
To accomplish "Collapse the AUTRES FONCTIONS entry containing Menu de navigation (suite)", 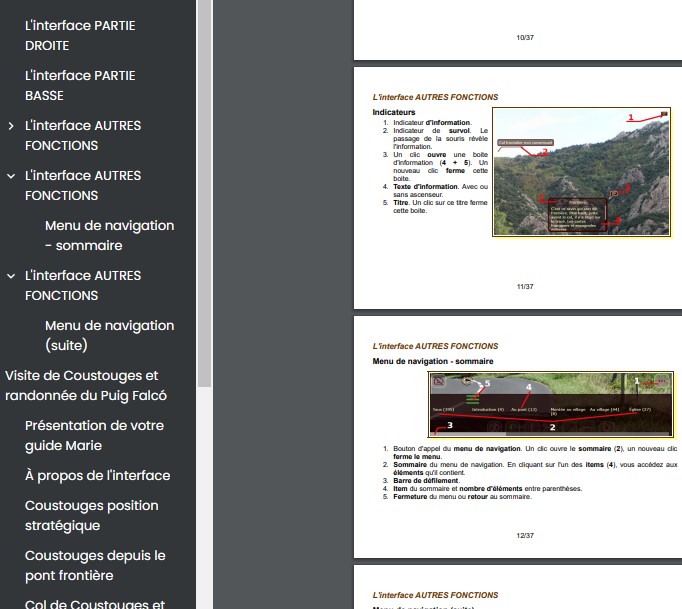I will coord(11,276).
